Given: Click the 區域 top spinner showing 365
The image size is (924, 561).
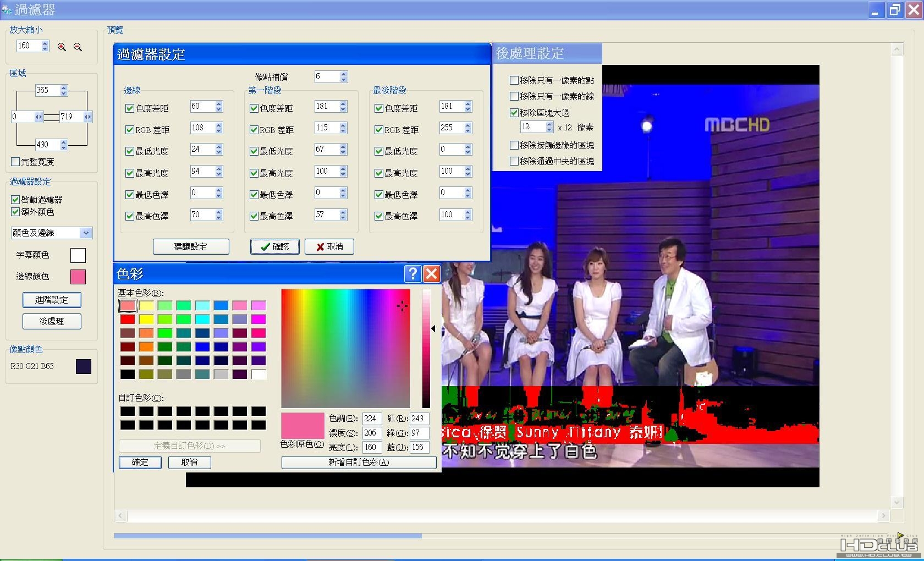Looking at the screenshot, I should coord(52,90).
